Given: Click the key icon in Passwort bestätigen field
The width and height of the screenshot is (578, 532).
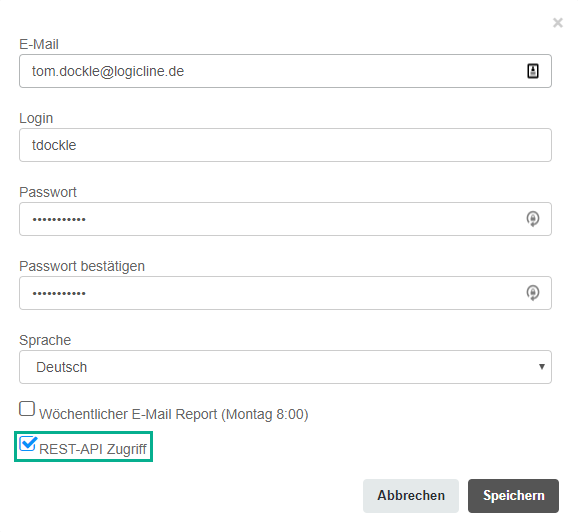Looking at the screenshot, I should tap(533, 293).
